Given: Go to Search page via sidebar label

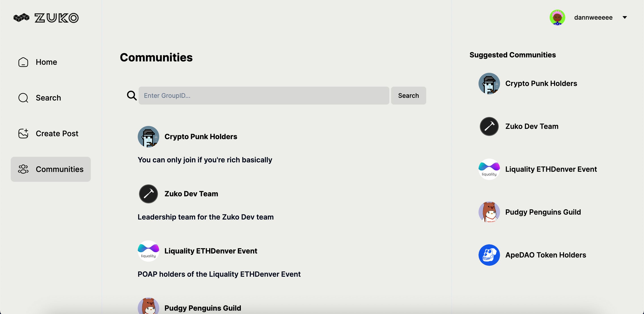Looking at the screenshot, I should click(49, 98).
